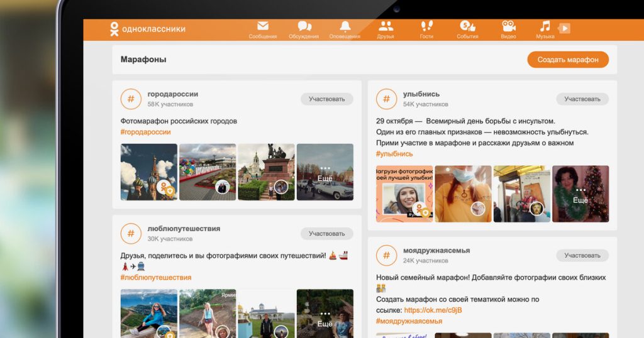Open моядружнаясемья marathon title
644x338 pixels.
[x=436, y=250]
